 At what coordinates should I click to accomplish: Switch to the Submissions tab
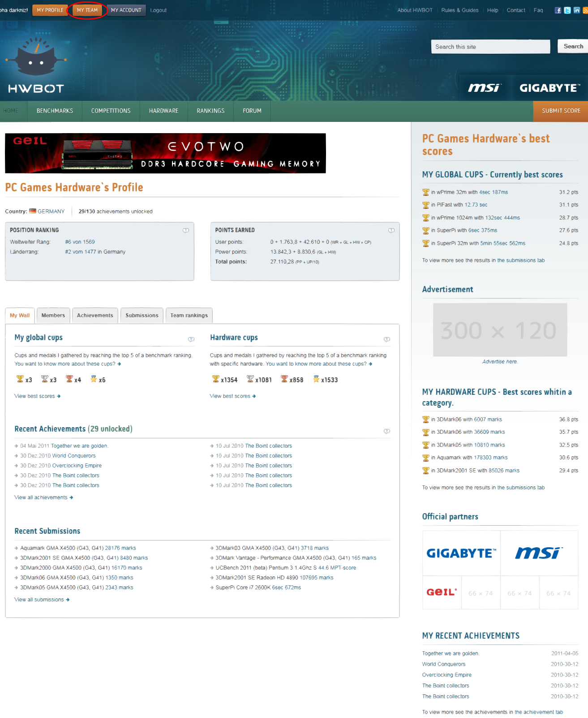tap(142, 316)
